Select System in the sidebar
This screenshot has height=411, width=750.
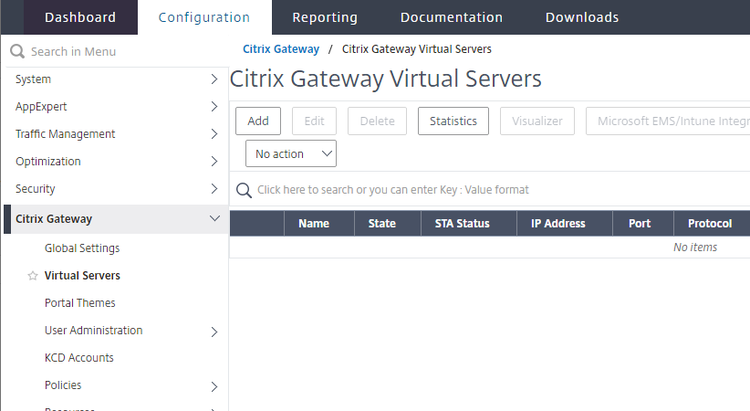pyautogui.click(x=33, y=79)
